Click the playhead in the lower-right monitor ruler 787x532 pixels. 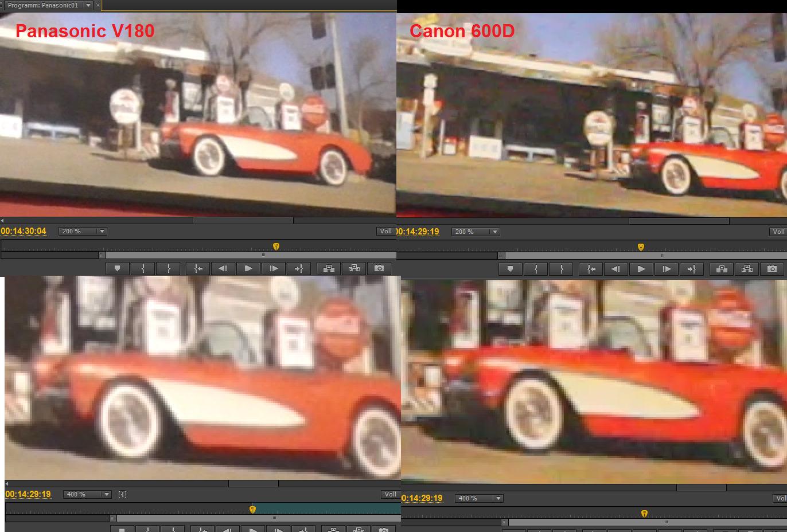pyautogui.click(x=644, y=514)
